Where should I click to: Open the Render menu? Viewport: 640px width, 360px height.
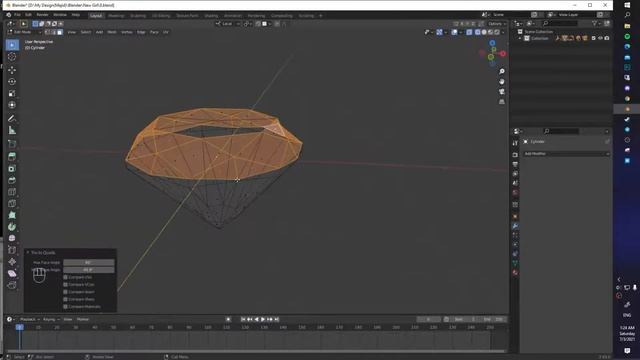pyautogui.click(x=42, y=15)
